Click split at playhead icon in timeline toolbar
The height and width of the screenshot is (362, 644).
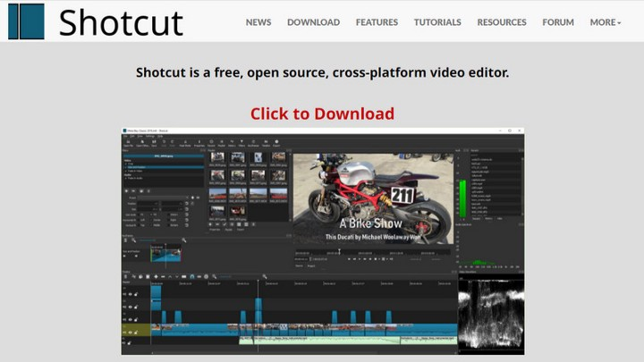pos(183,276)
